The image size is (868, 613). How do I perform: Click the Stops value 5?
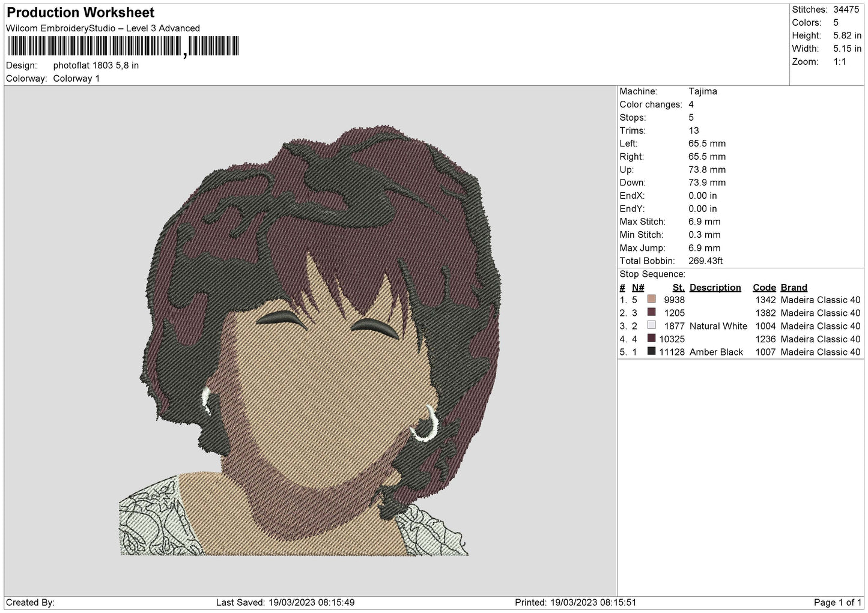pos(691,118)
